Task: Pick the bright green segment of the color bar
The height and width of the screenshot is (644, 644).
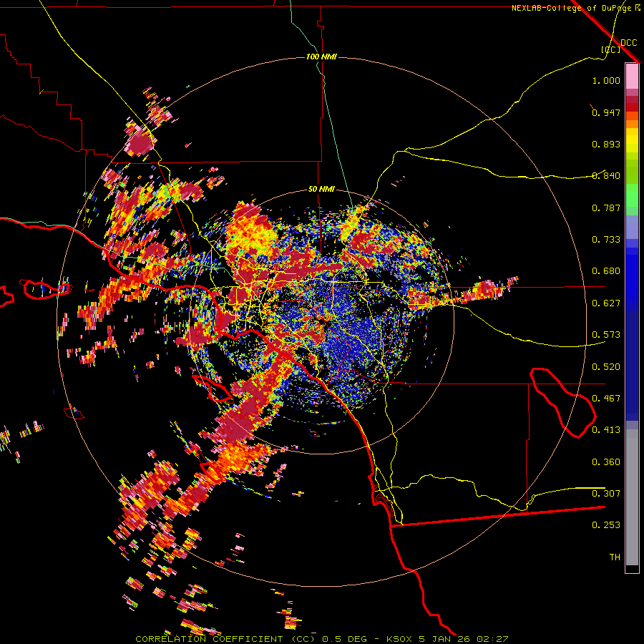Action: coord(632,195)
